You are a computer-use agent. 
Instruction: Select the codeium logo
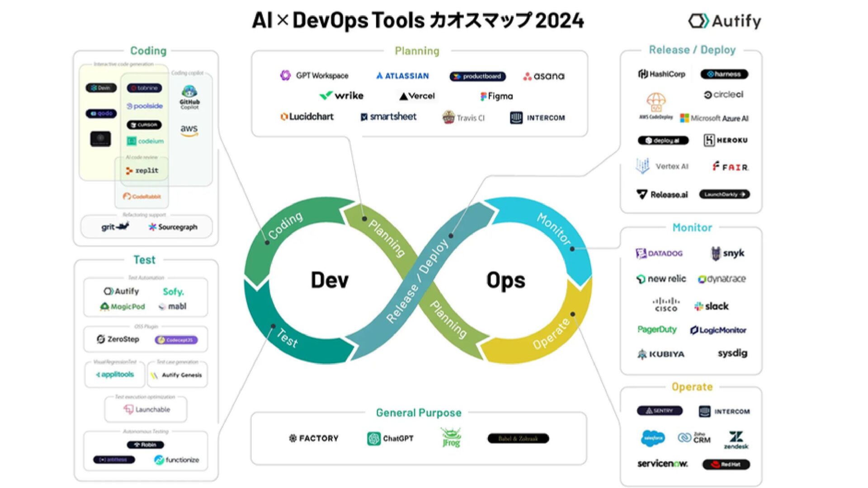pos(145,141)
